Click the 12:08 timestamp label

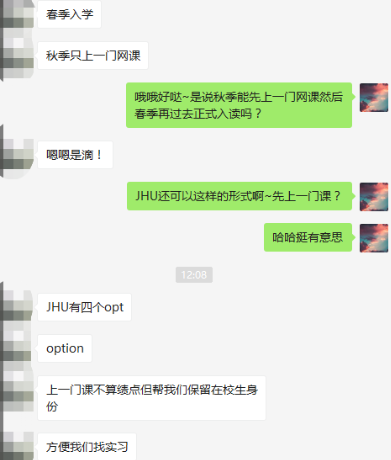click(x=194, y=275)
